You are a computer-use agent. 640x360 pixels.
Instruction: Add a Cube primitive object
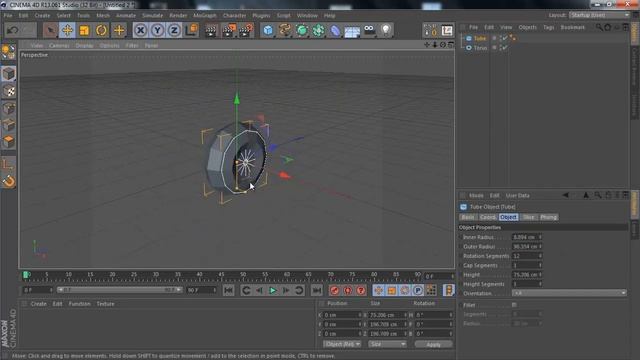pos(268,30)
